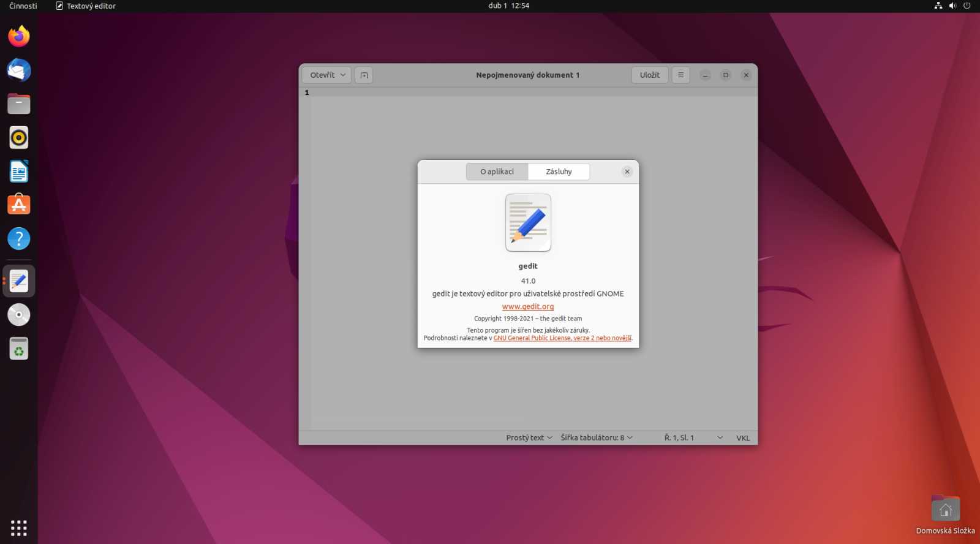Open Ubuntu Software store icon
Image resolution: width=980 pixels, height=544 pixels.
coord(19,205)
